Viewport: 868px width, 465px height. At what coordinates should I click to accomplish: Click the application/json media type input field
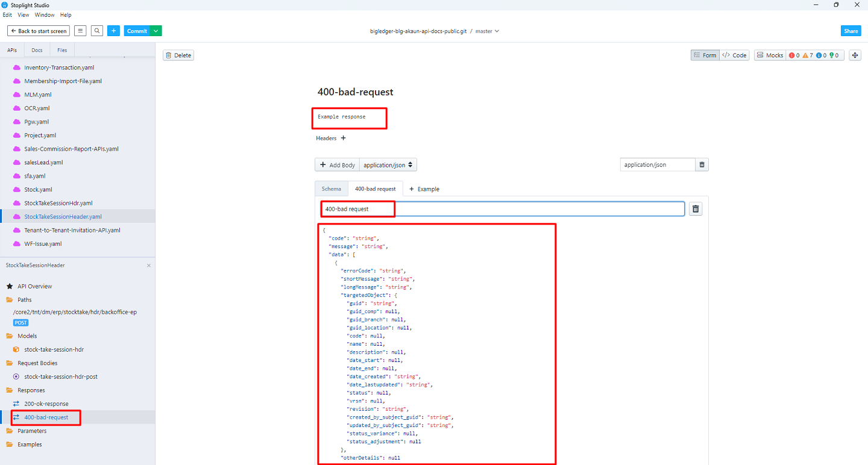click(x=658, y=164)
